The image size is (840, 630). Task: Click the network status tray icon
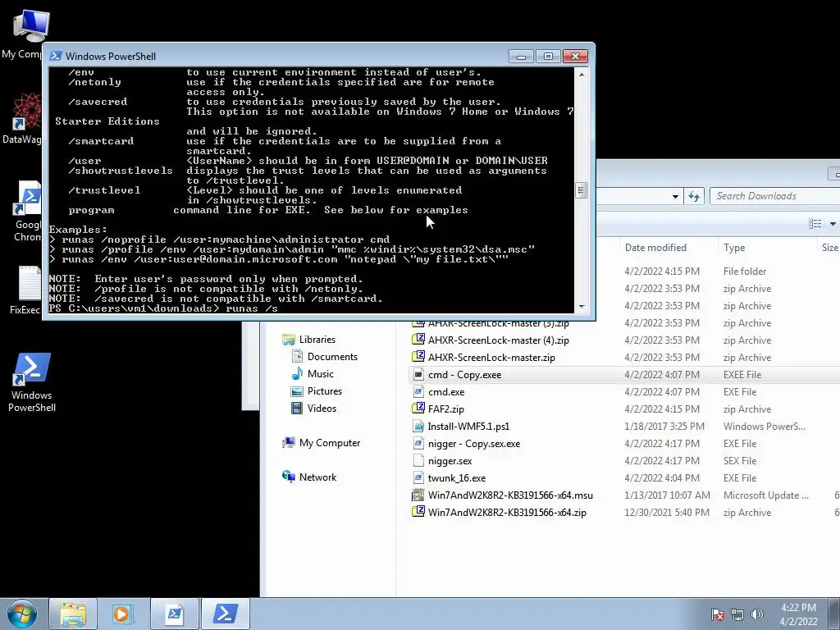pos(737,615)
